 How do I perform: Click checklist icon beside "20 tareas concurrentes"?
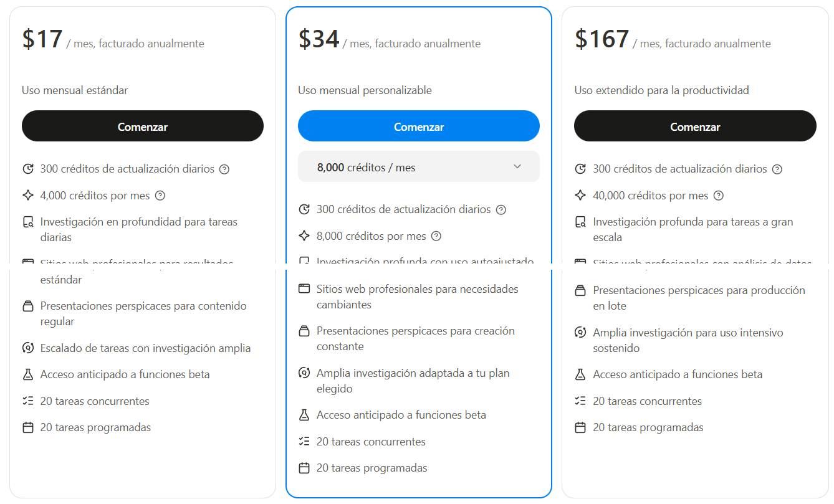pos(27,401)
